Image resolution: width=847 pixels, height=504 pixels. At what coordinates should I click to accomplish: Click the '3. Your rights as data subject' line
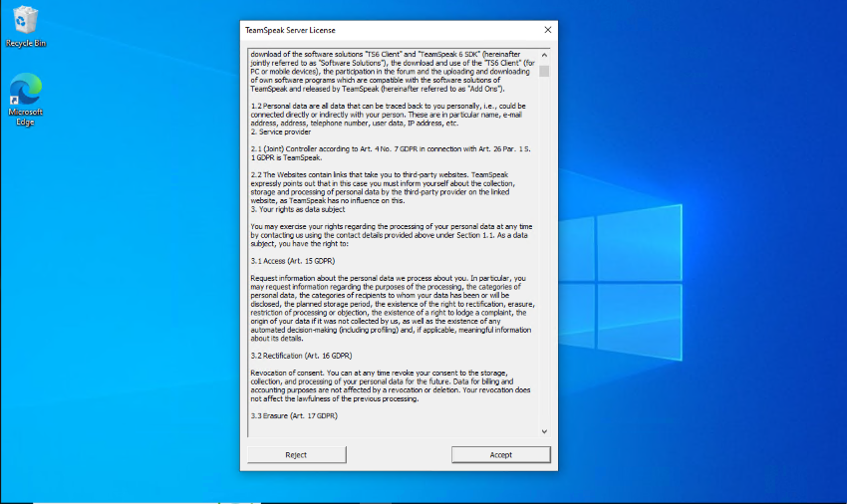[298, 208]
